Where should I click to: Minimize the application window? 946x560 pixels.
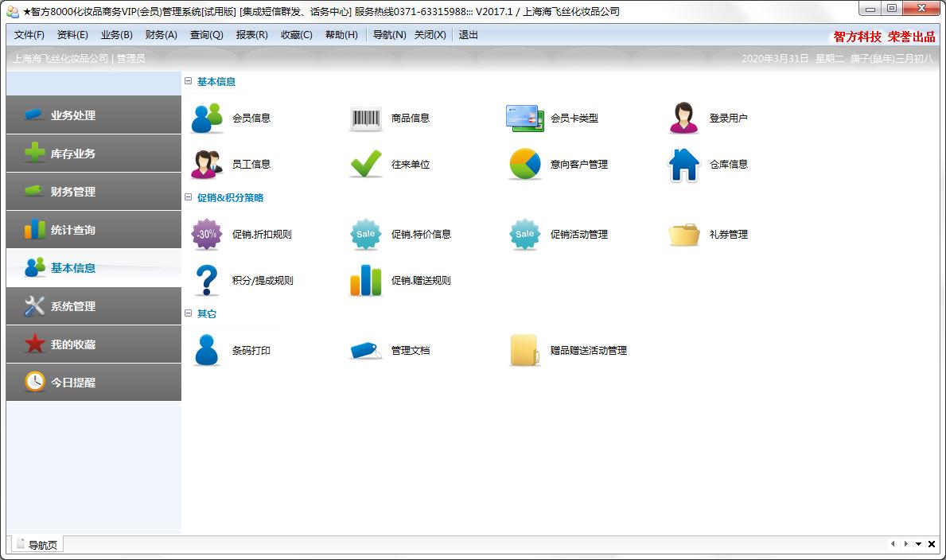coord(870,9)
